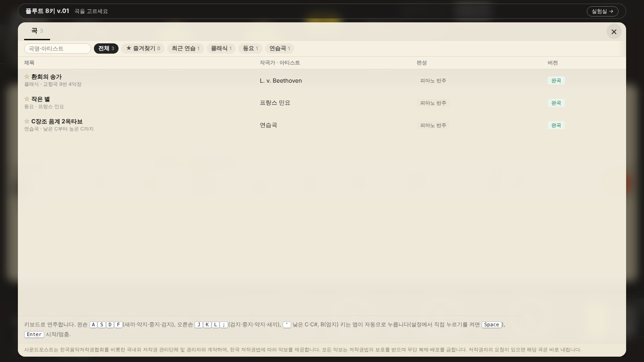Mark C장조 음계 2옥타브 as favorite
This screenshot has height=362, width=644.
[27, 122]
